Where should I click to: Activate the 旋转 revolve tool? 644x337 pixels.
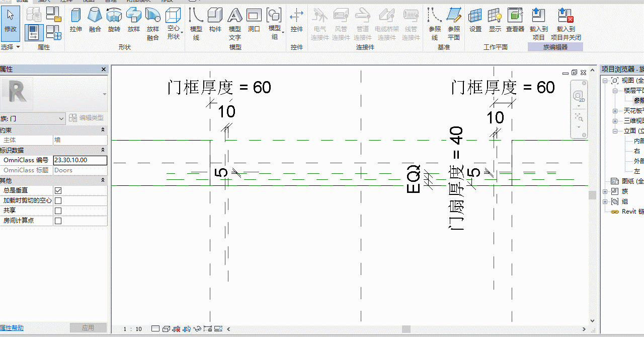[x=114, y=20]
